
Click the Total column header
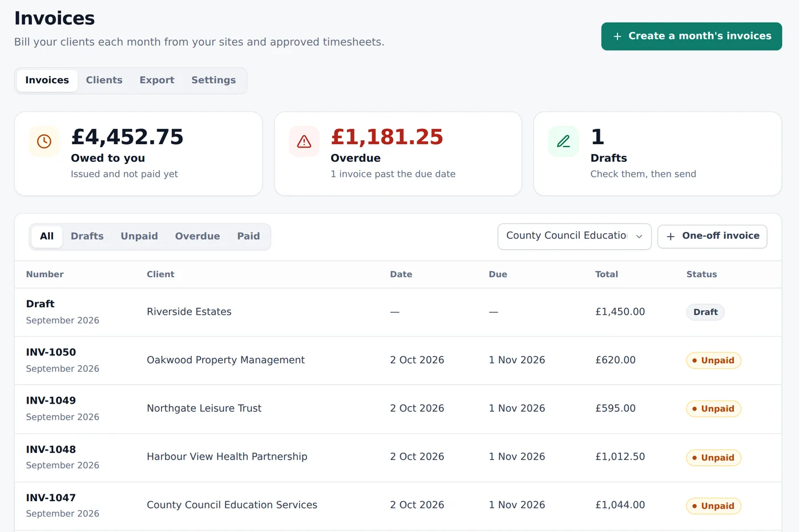(607, 274)
